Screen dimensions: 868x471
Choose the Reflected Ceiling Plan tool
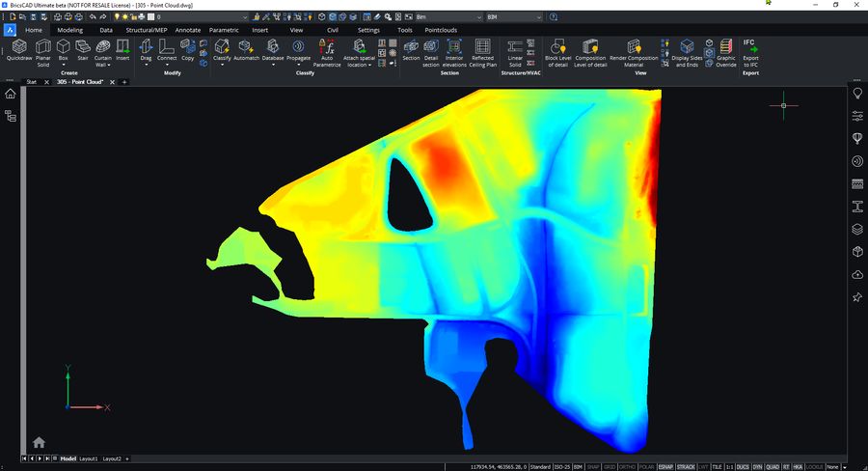tap(482, 50)
